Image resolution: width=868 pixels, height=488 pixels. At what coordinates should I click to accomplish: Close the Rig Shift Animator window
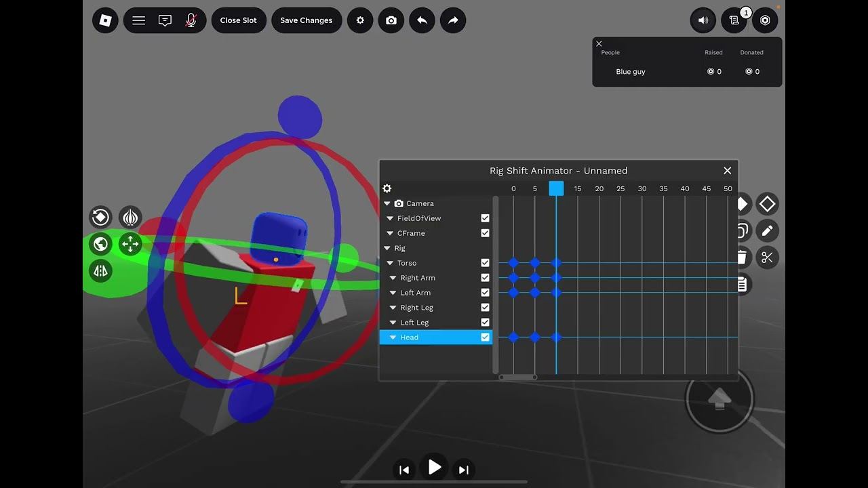(x=728, y=171)
